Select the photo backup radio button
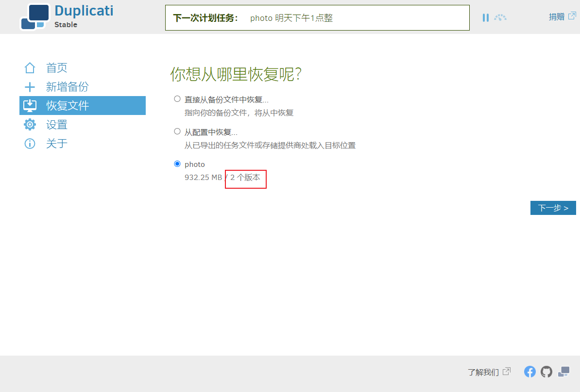Image resolution: width=580 pixels, height=392 pixels. (x=177, y=163)
